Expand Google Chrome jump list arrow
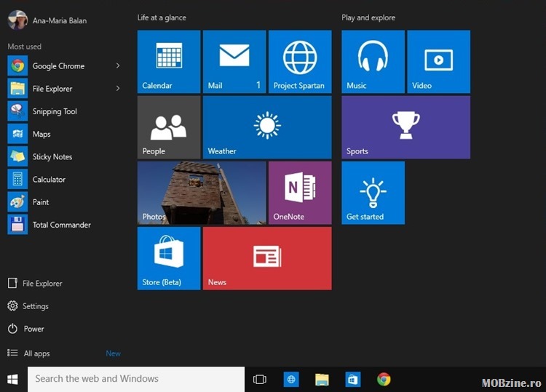546x392 pixels. pos(118,65)
